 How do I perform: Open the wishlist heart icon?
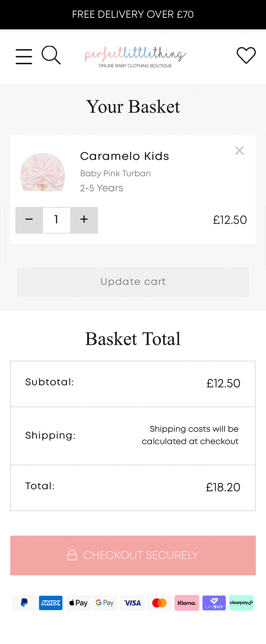pos(246,55)
